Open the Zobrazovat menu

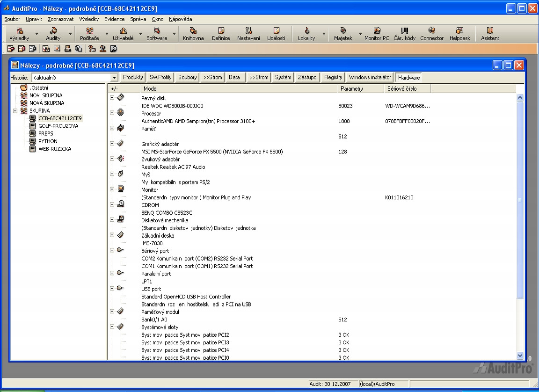tap(61, 19)
